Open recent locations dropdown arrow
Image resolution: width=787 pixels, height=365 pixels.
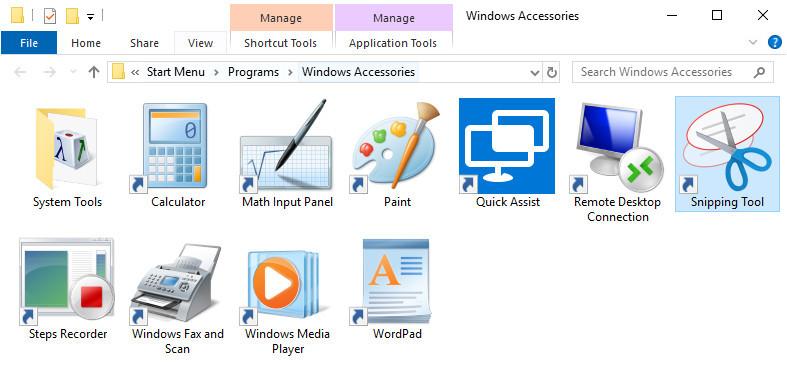[73, 72]
